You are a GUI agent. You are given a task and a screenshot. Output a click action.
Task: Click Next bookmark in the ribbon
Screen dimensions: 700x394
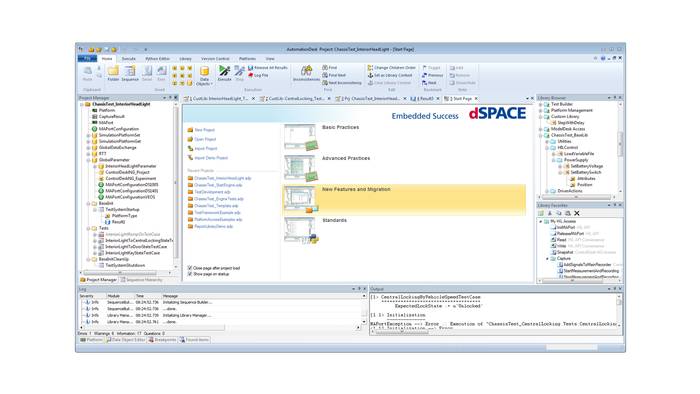429,83
